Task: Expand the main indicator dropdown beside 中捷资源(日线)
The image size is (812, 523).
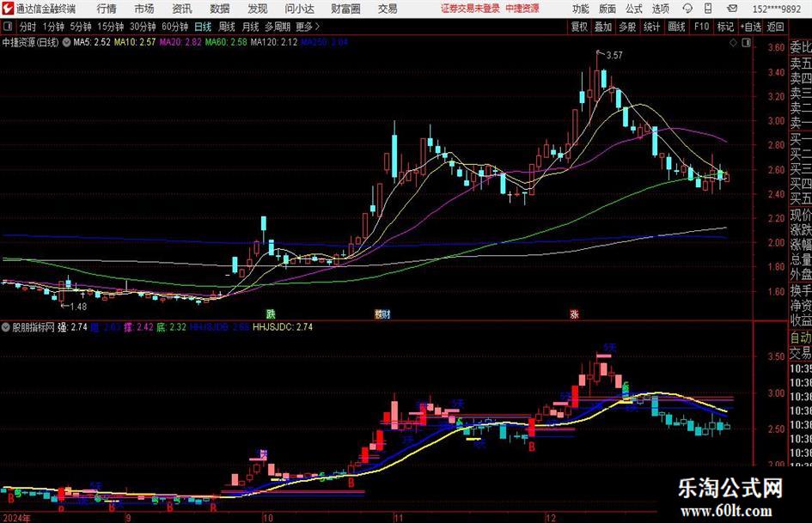Action: click(x=66, y=43)
